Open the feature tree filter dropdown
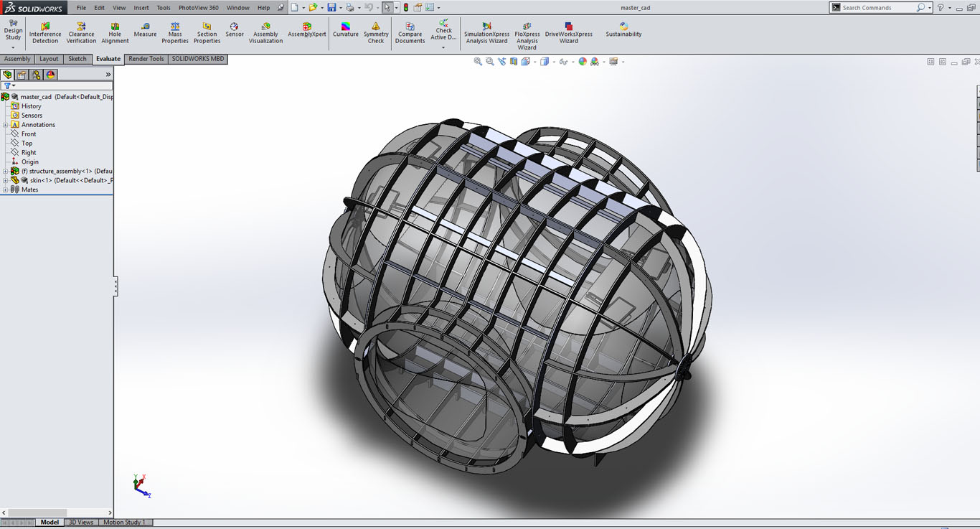 [14, 86]
